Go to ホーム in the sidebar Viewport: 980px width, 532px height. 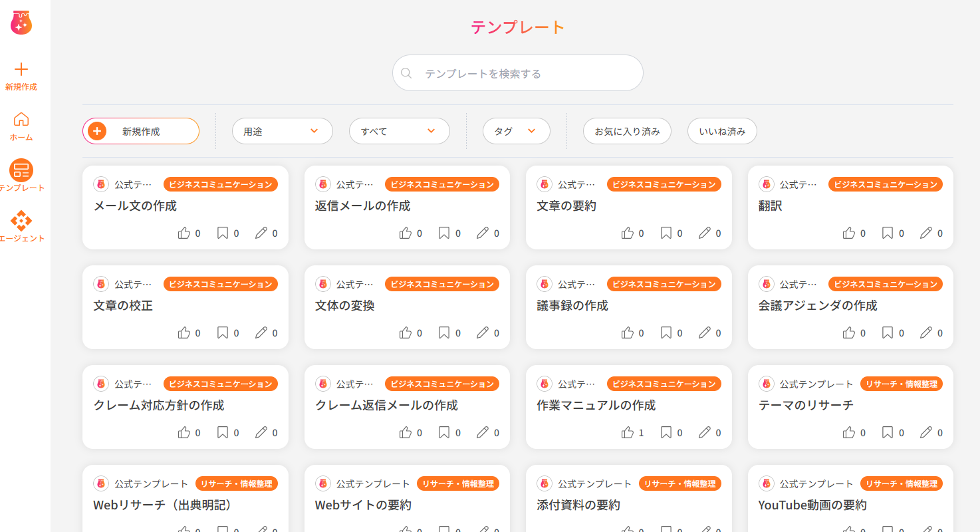21,127
